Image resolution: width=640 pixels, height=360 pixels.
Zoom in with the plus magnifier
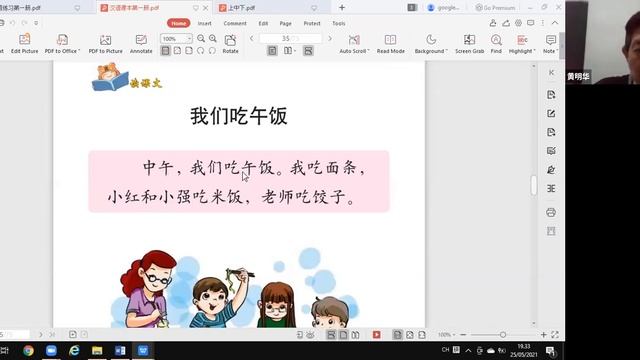(x=213, y=38)
